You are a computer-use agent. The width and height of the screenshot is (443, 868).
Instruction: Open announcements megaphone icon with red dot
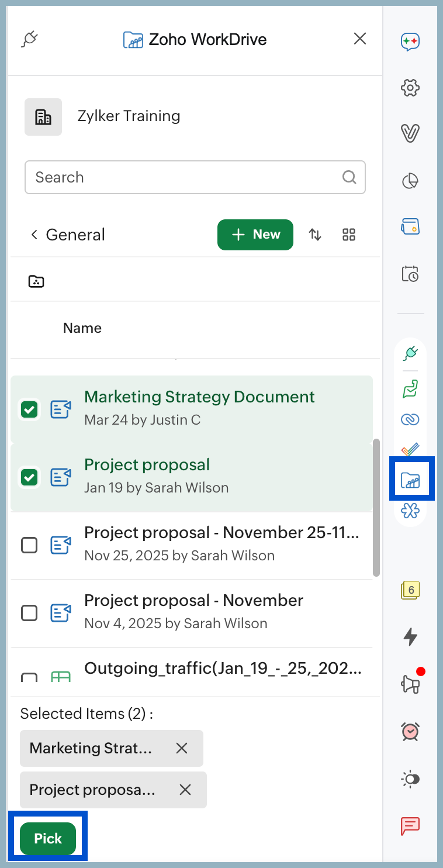pyautogui.click(x=411, y=684)
